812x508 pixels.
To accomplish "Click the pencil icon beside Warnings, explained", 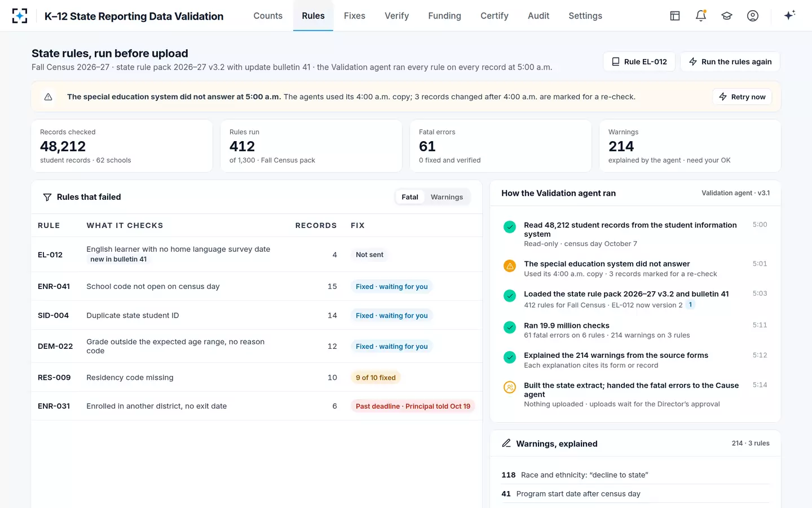I will coord(506,443).
